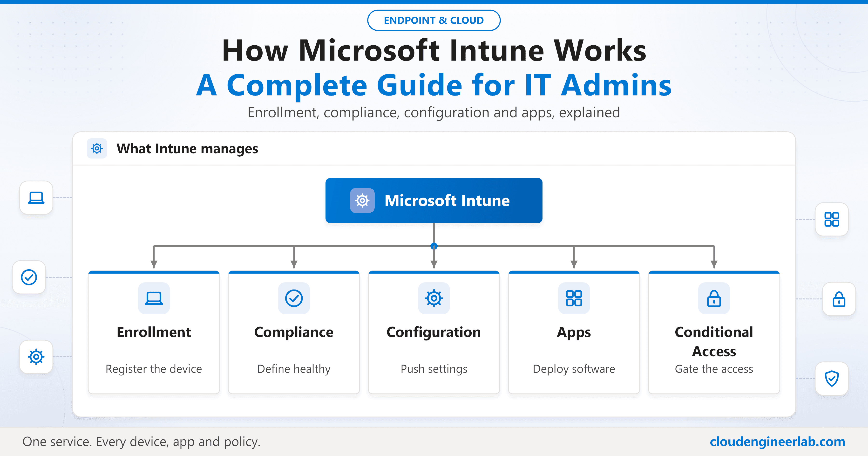Click the four-squares icon in the Apps card
Screen dimensions: 868x456
tap(574, 298)
